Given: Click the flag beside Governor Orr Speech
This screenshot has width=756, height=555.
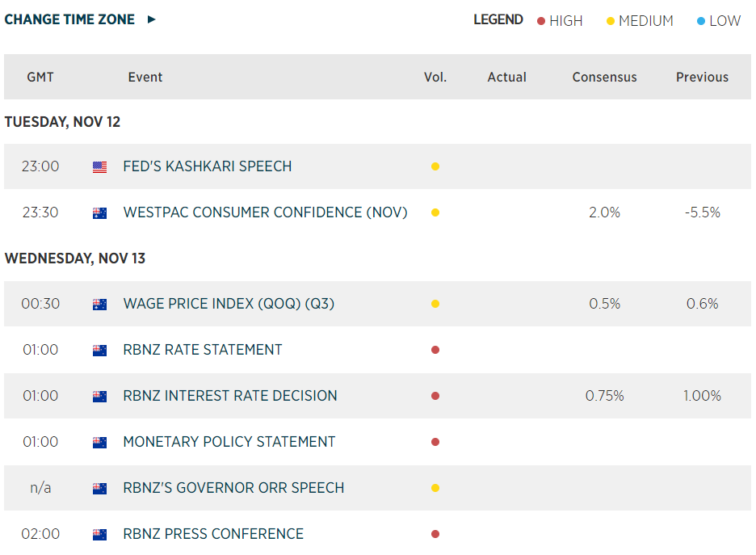Looking at the screenshot, I should [99, 489].
